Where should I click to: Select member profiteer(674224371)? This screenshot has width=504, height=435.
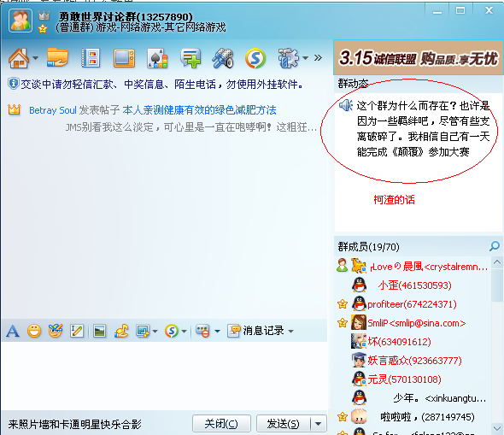coord(413,304)
